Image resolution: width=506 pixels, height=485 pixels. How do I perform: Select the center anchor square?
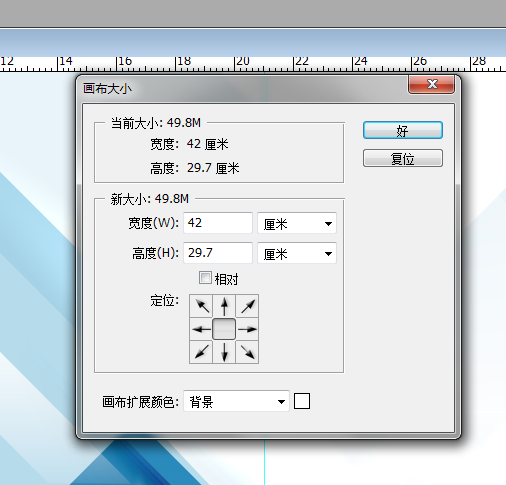(224, 329)
